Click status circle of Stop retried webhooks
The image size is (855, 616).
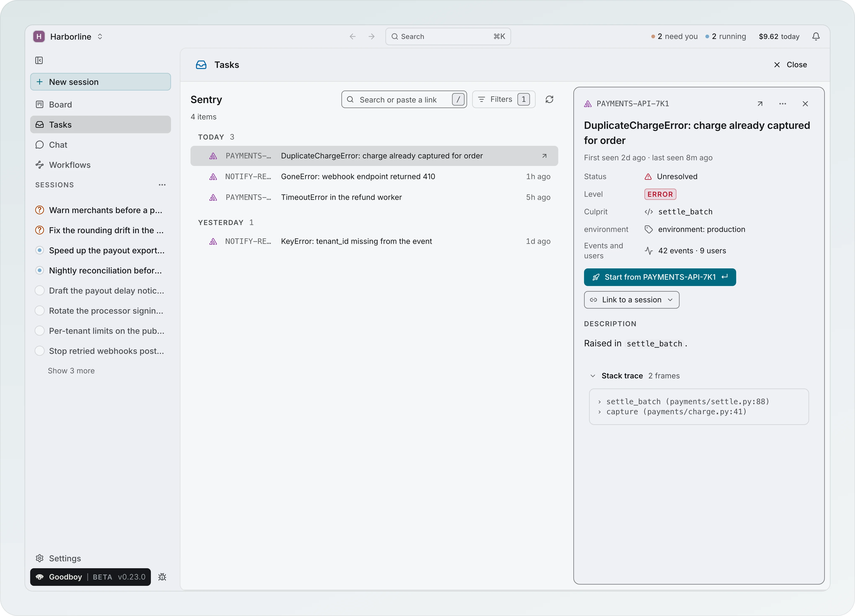pos(40,351)
